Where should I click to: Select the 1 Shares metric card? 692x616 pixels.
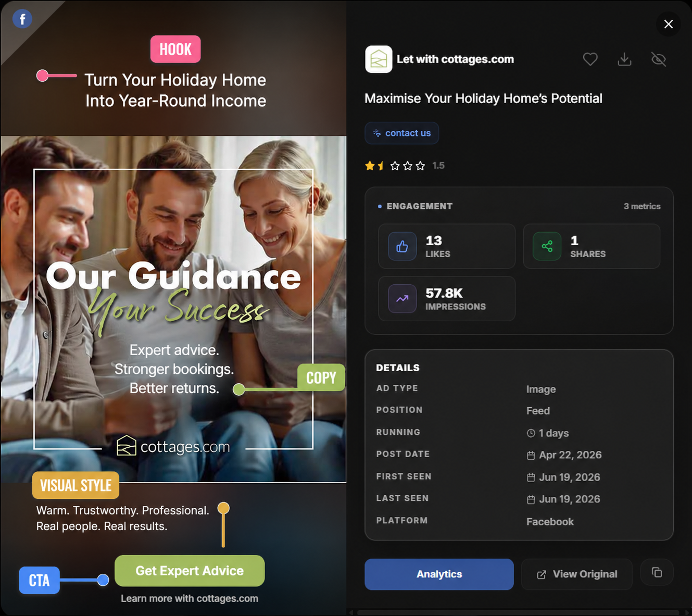(592, 246)
